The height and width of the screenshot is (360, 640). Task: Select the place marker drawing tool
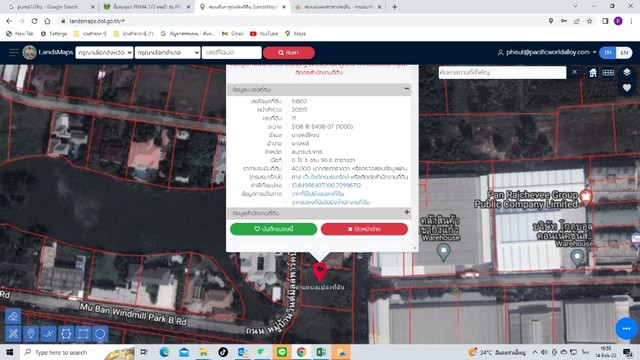[31, 334]
